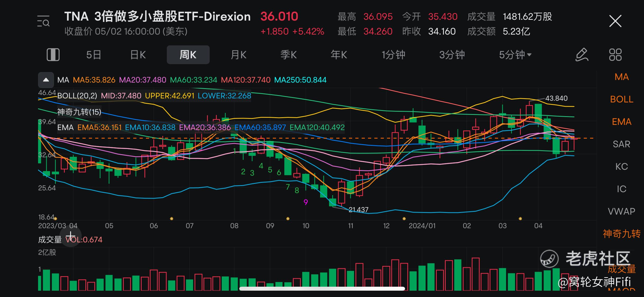Image resolution: width=644 pixels, height=297 pixels.
Task: Open the 5分钟 interval dropdown
Action: click(515, 55)
